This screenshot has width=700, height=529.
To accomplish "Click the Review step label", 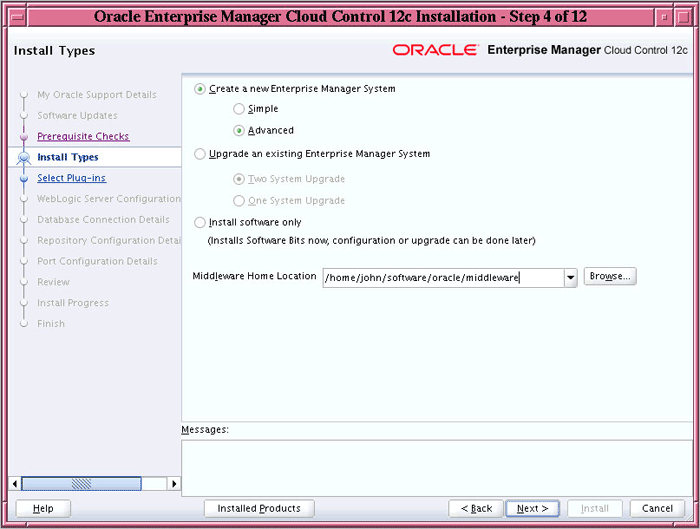I will pyautogui.click(x=53, y=282).
